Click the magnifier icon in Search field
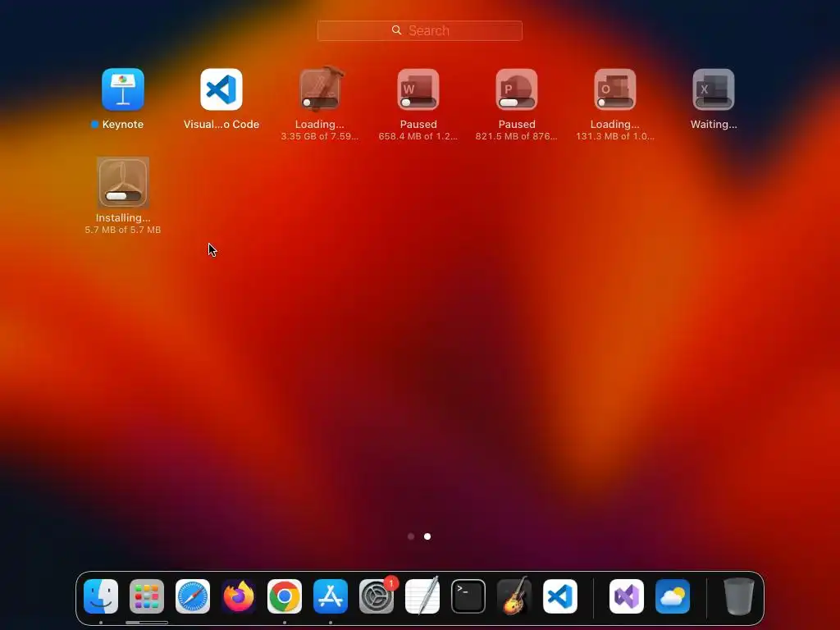 pos(396,30)
